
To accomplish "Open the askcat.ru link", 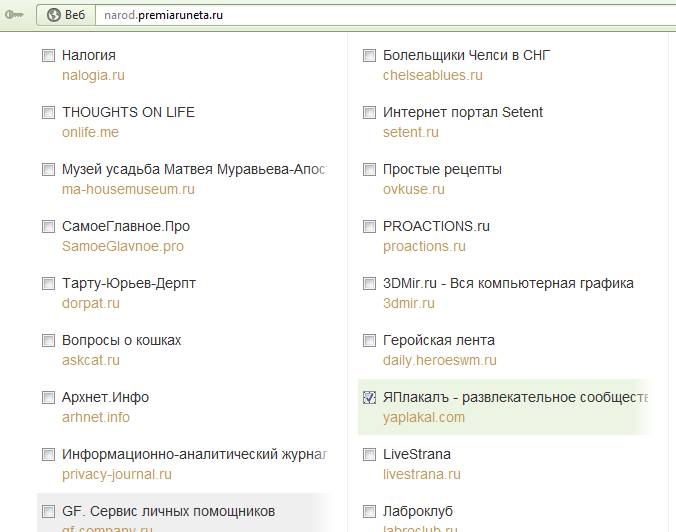I will (91, 360).
